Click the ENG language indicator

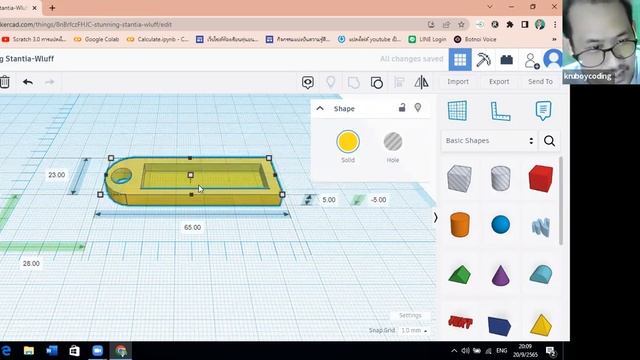pos(502,351)
